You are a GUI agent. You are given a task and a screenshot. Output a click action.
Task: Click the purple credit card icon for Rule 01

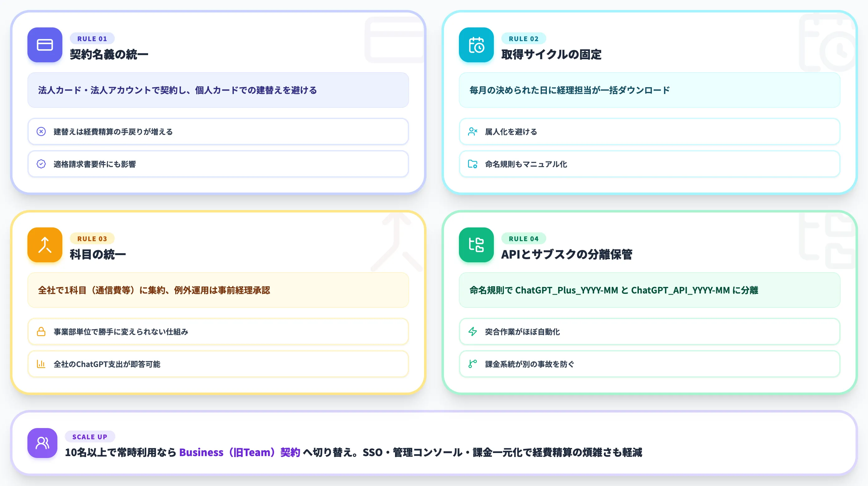click(45, 45)
